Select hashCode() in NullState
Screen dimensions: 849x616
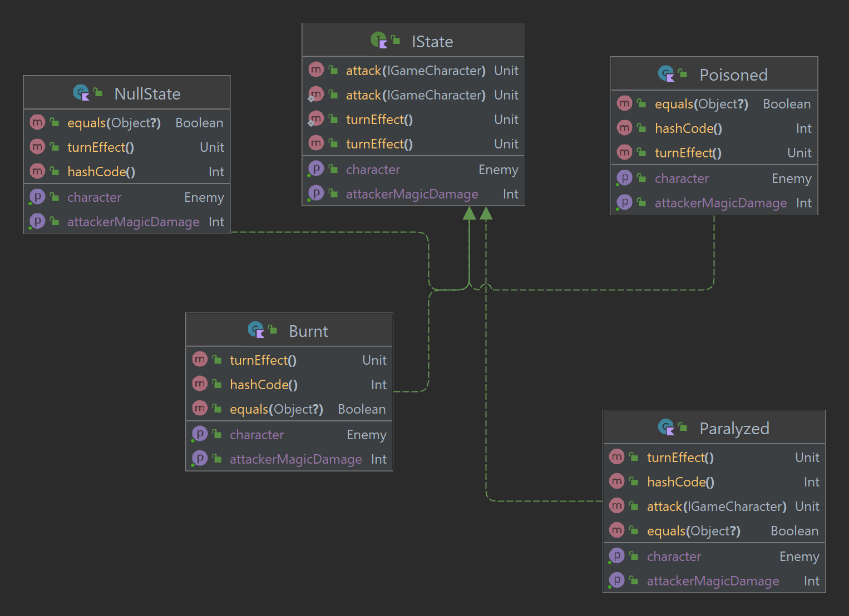click(x=101, y=172)
